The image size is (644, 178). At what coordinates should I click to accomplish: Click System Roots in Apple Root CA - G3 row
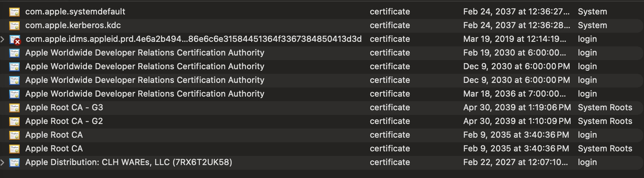tap(605, 108)
